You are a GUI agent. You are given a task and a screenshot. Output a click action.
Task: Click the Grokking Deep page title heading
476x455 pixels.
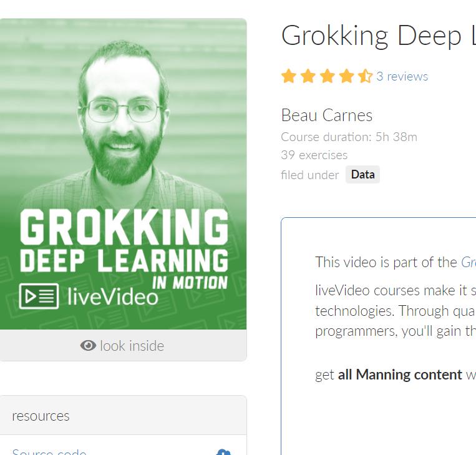point(379,36)
